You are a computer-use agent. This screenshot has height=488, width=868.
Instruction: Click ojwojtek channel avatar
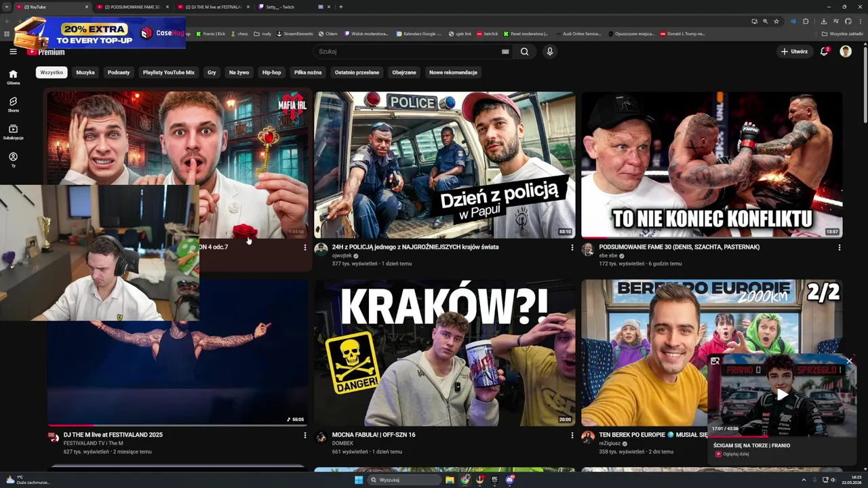click(321, 249)
